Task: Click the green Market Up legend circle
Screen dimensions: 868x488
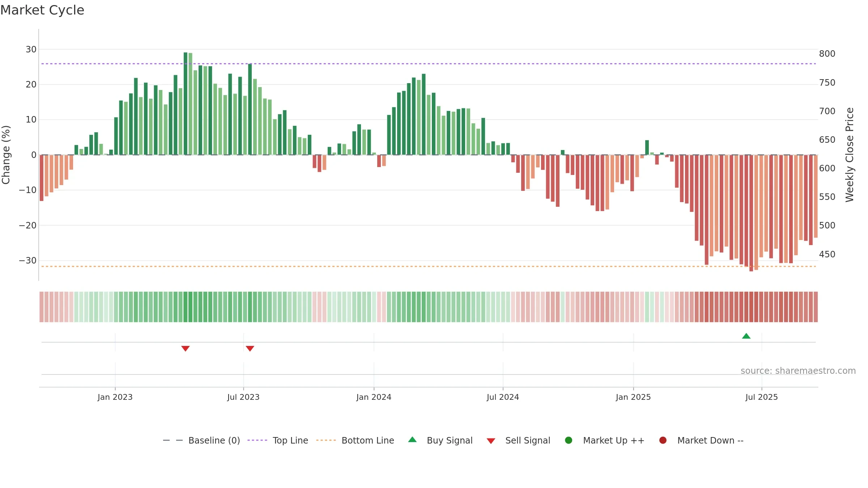Action: pyautogui.click(x=569, y=440)
